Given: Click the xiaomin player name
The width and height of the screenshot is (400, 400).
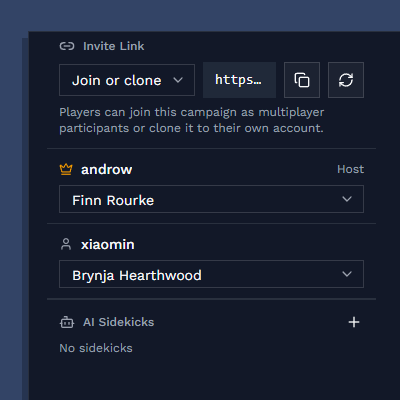Looking at the screenshot, I should pyautogui.click(x=108, y=245).
